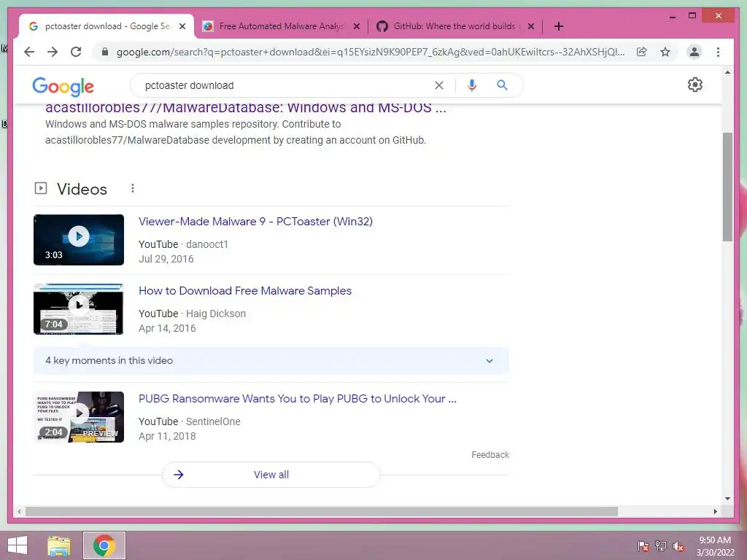Click the URL address bar

point(370,52)
